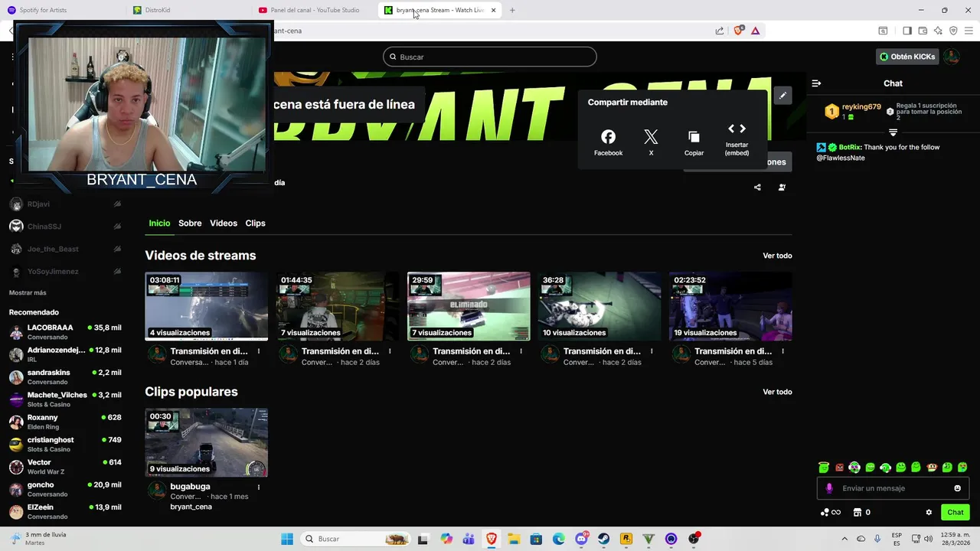The width and height of the screenshot is (980, 551).
Task: Click the Obtén KICKs button
Action: click(x=907, y=57)
